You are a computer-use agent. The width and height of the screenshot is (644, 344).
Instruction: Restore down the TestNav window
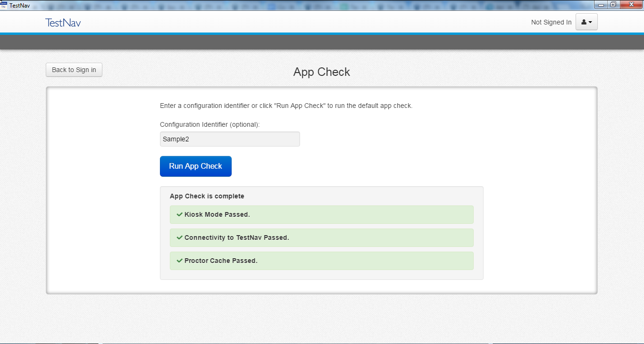pyautogui.click(x=613, y=4)
